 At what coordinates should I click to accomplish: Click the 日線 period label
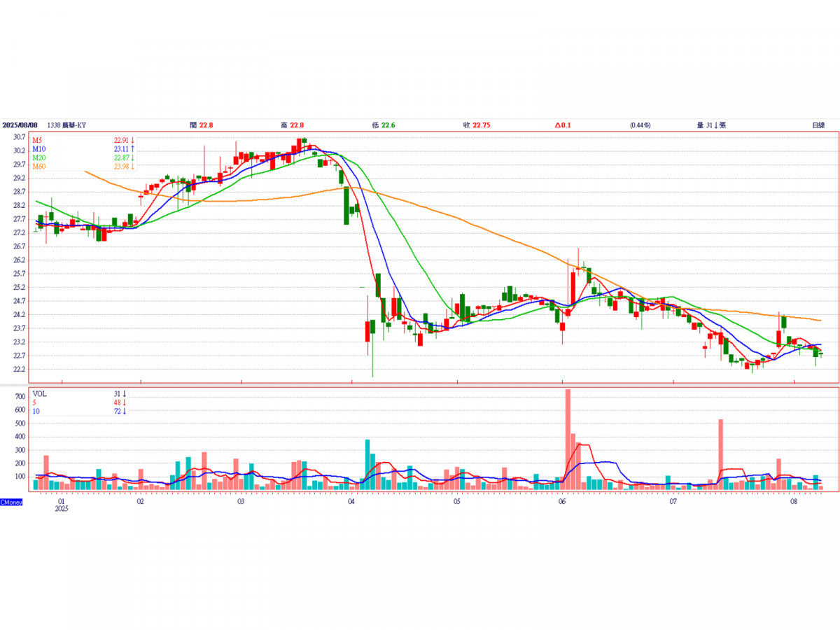[818, 125]
